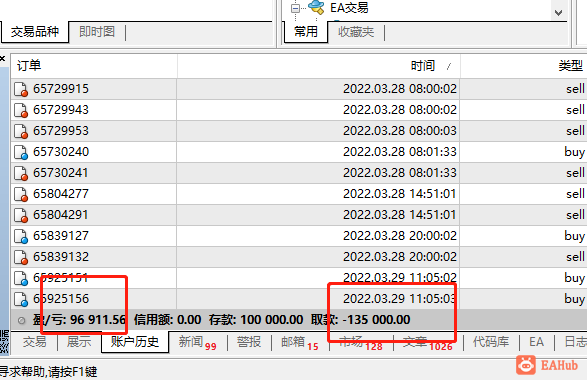Sort by the 订单 column header
The width and height of the screenshot is (587, 380).
click(94, 66)
